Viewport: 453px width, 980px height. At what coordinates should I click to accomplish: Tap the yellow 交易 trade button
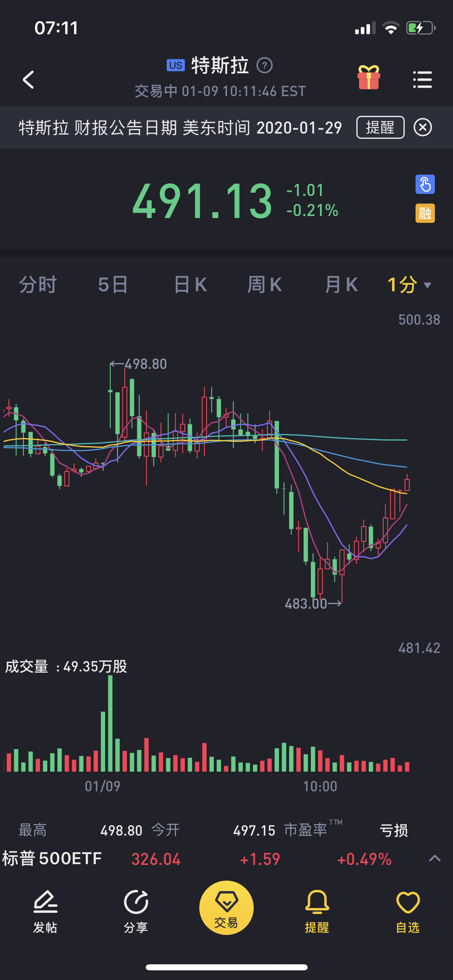pyautogui.click(x=226, y=908)
